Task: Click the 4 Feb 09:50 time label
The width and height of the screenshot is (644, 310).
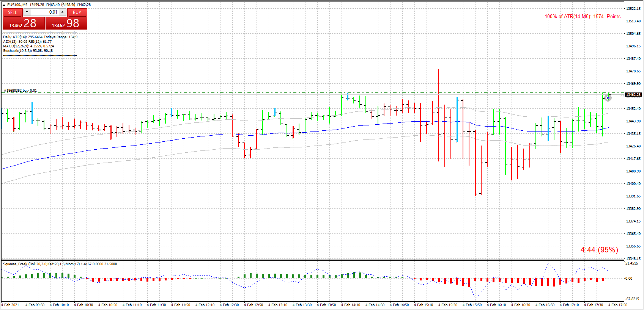Action: [35, 305]
